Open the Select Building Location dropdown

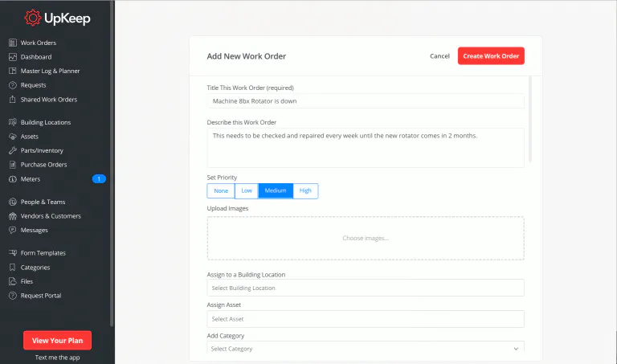click(x=366, y=288)
